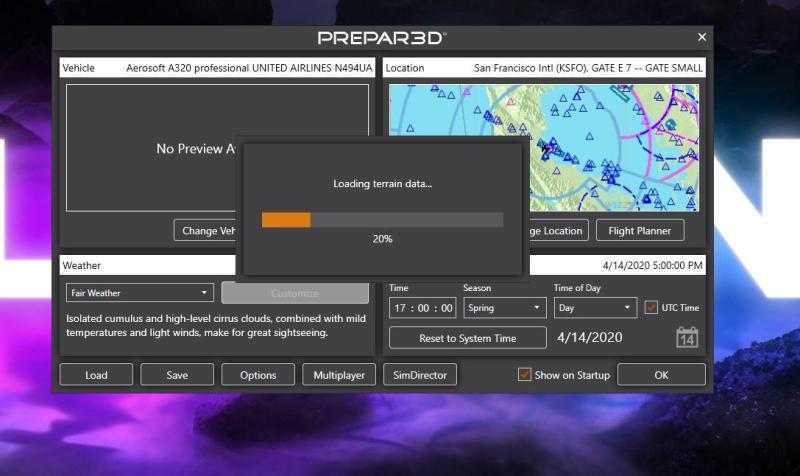Image resolution: width=800 pixels, height=476 pixels.
Task: Click the 20% progress label
Action: point(383,239)
